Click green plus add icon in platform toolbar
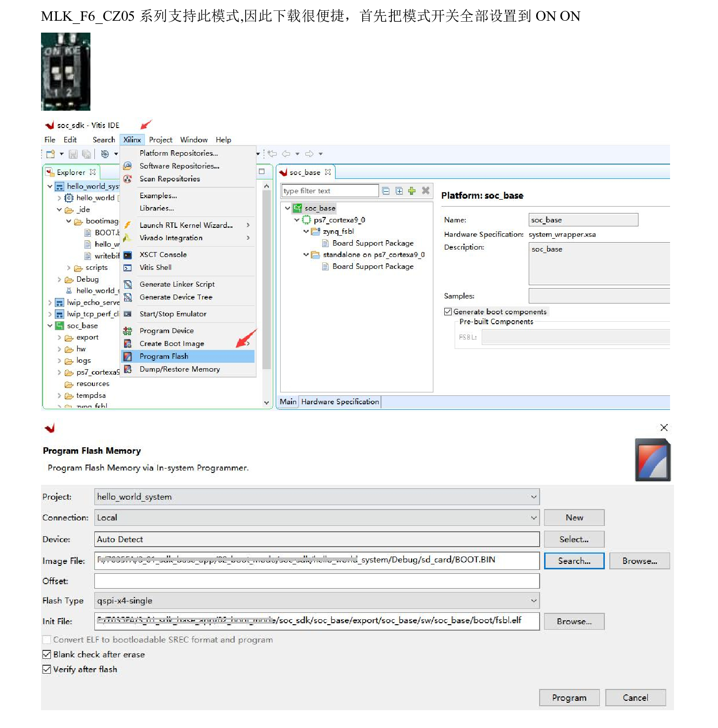The image size is (718, 728). coord(412,191)
